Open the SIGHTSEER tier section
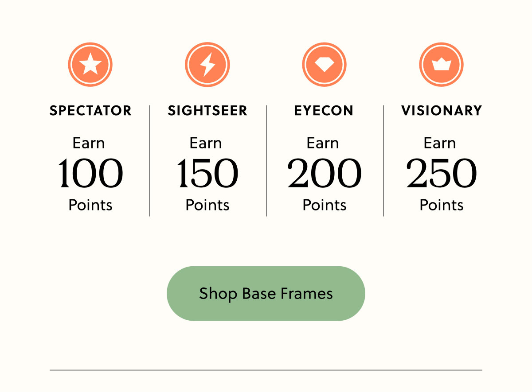 pos(207,111)
